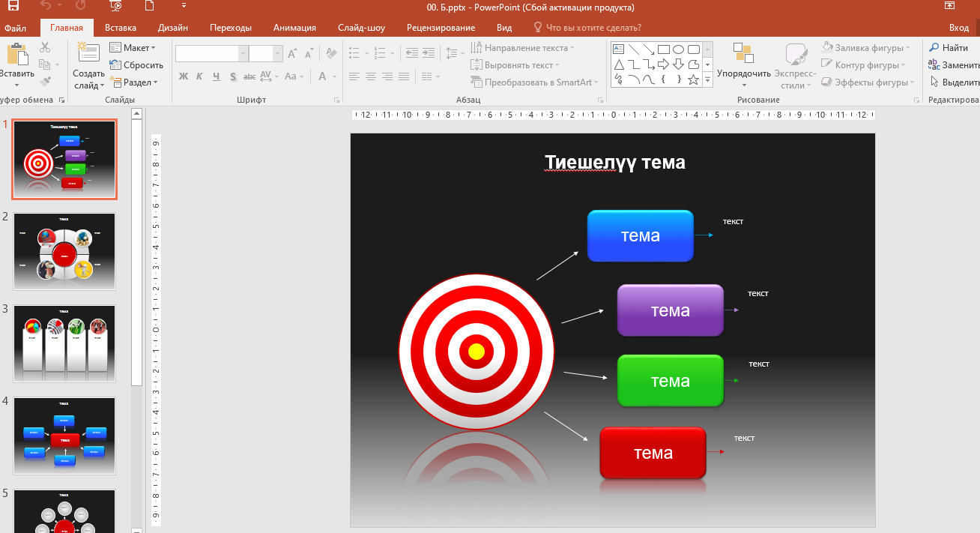Pick the isosceles triangle shape

tap(619, 64)
